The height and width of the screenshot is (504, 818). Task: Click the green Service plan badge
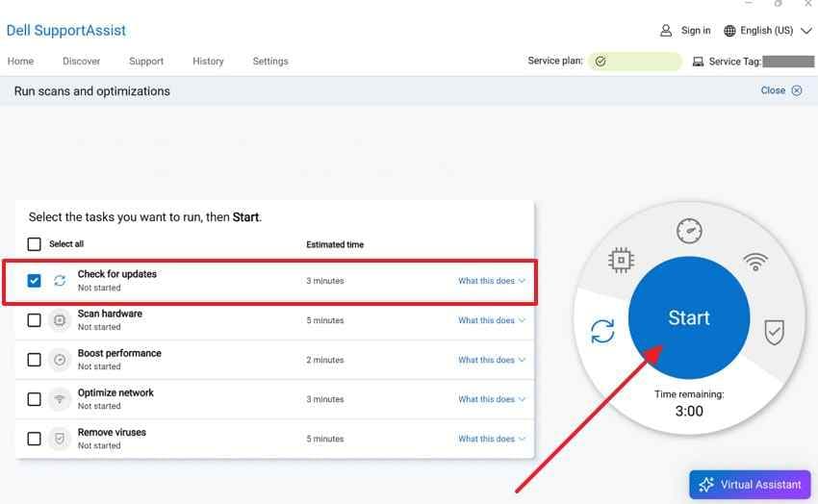pyautogui.click(x=635, y=62)
